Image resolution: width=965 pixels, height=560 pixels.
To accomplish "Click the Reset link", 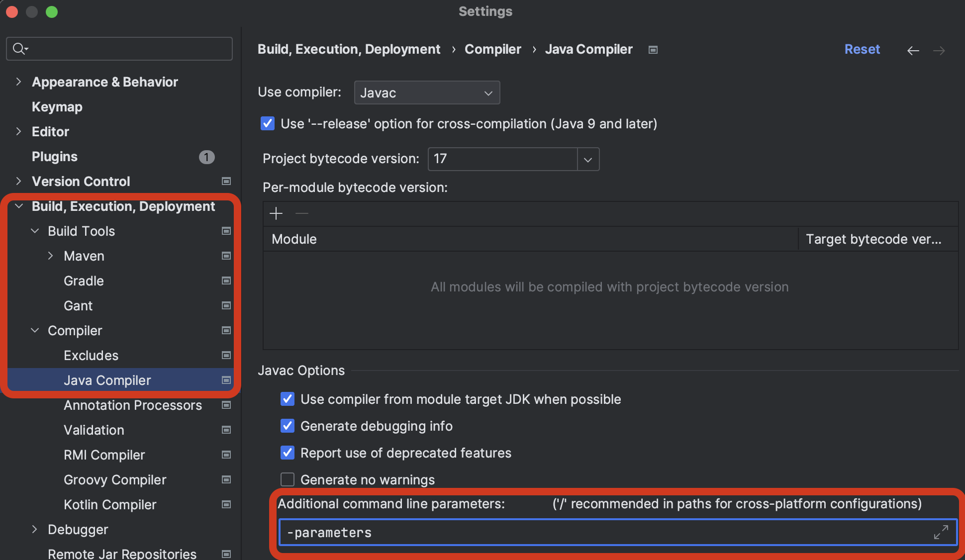I will [x=862, y=49].
